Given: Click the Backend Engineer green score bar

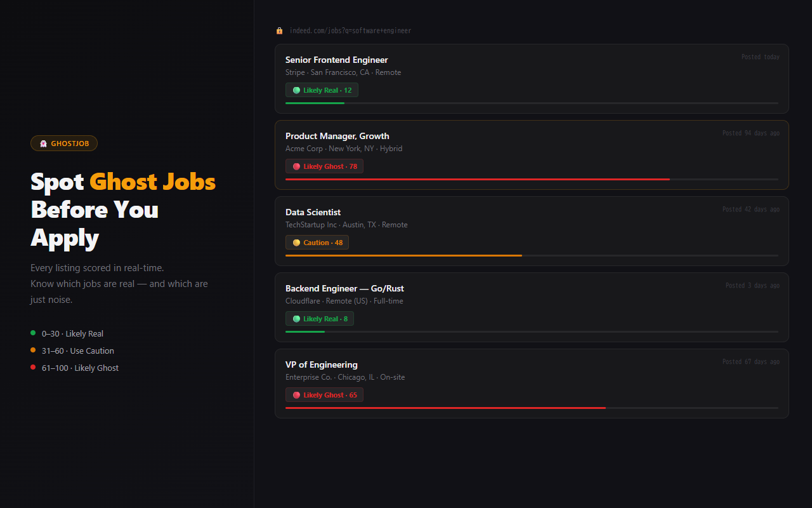Looking at the screenshot, I should pos(305,331).
